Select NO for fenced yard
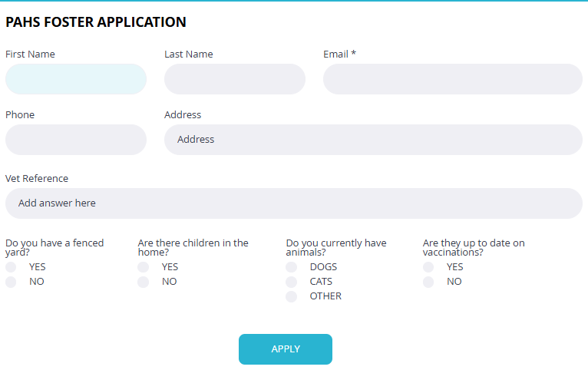588x370 pixels. 11,282
